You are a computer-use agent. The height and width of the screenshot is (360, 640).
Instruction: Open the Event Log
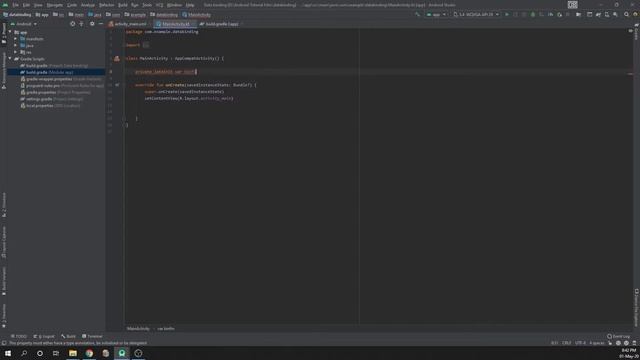coord(618,336)
